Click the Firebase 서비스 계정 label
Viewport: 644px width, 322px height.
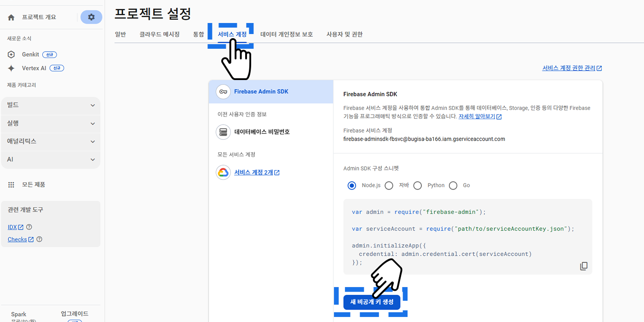[x=368, y=131]
